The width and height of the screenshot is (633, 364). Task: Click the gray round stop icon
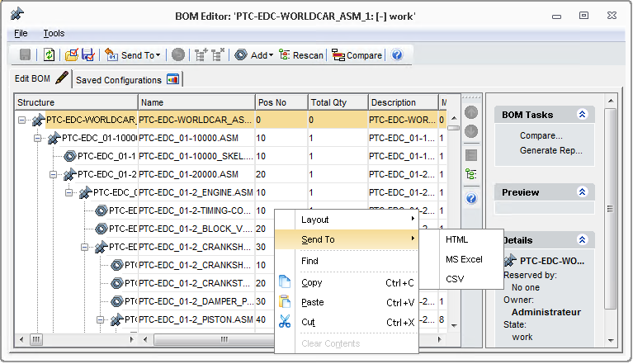178,54
